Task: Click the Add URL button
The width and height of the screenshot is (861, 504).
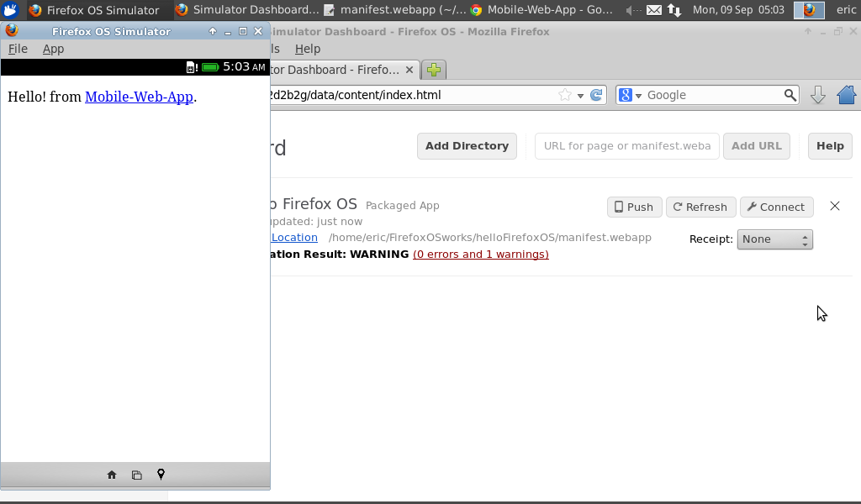Action: point(757,146)
